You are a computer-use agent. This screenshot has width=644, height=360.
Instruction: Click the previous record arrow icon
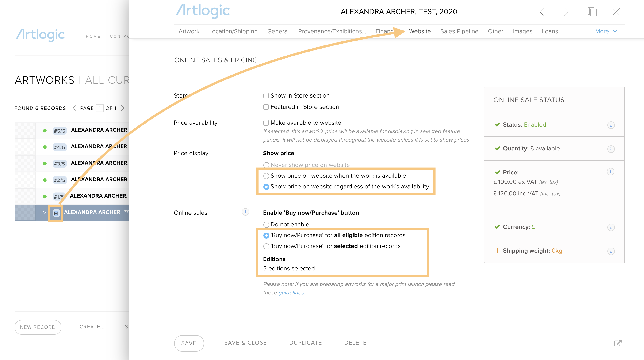point(542,12)
